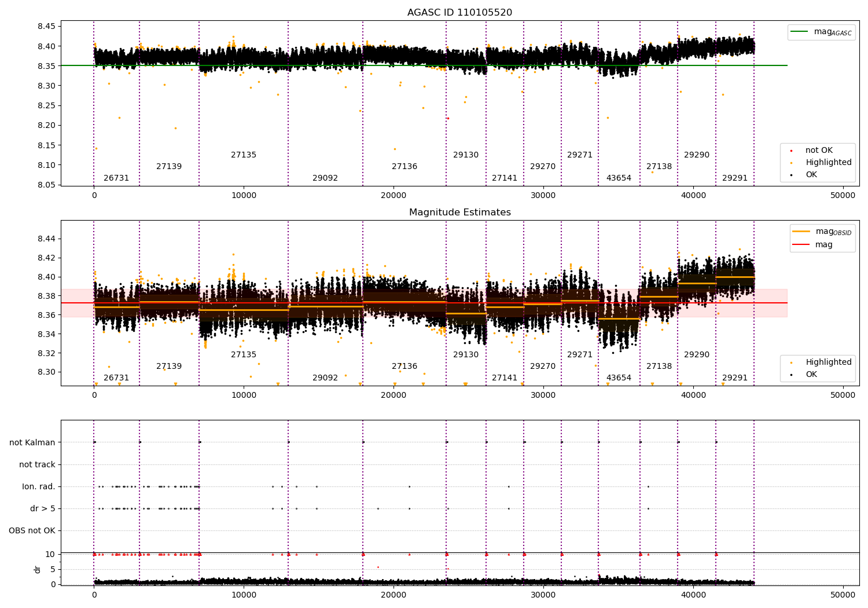
Task: Click the 'Ion. rad.' axis label
Action: tap(39, 487)
